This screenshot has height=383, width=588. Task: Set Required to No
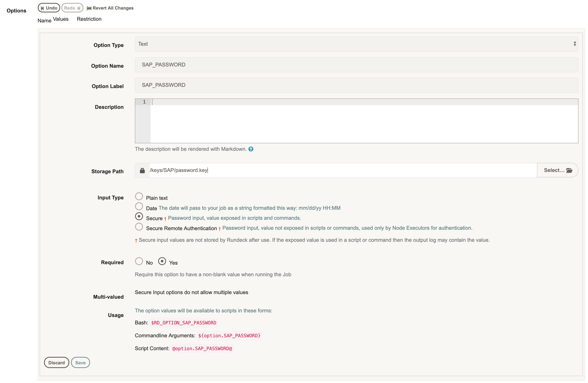(x=139, y=261)
